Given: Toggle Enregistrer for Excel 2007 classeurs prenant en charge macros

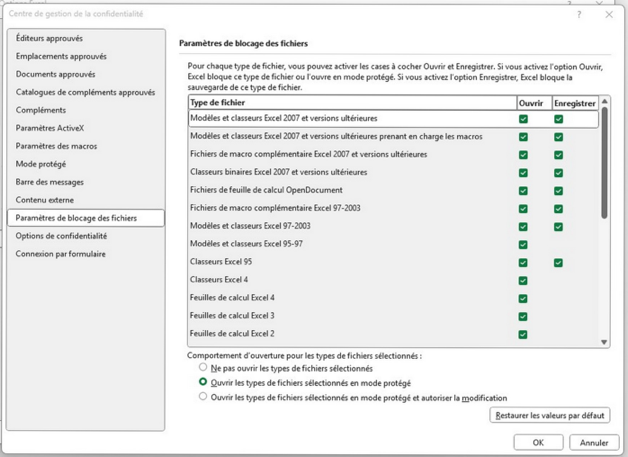Looking at the screenshot, I should [x=558, y=137].
